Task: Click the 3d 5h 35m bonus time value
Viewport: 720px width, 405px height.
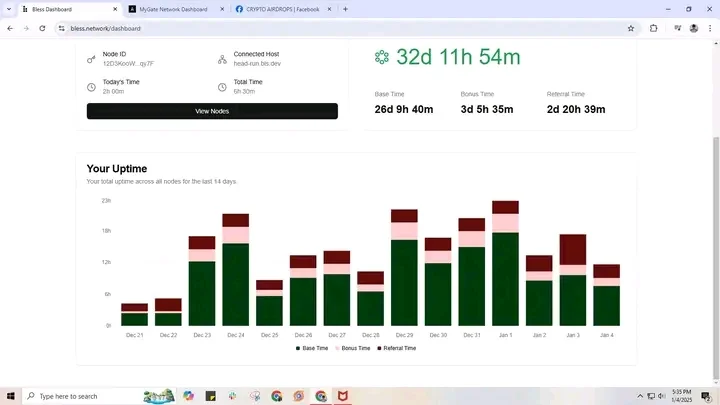Action: 487,109
